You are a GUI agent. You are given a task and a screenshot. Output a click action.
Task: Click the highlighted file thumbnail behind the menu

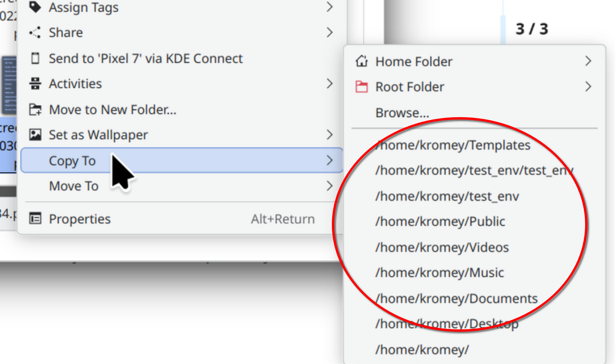[9, 85]
